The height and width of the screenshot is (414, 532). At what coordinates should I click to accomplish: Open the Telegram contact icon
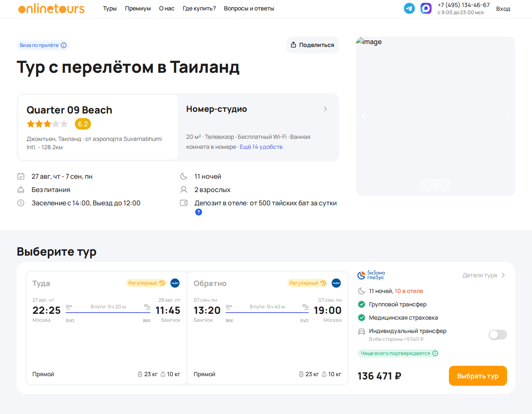pos(409,8)
